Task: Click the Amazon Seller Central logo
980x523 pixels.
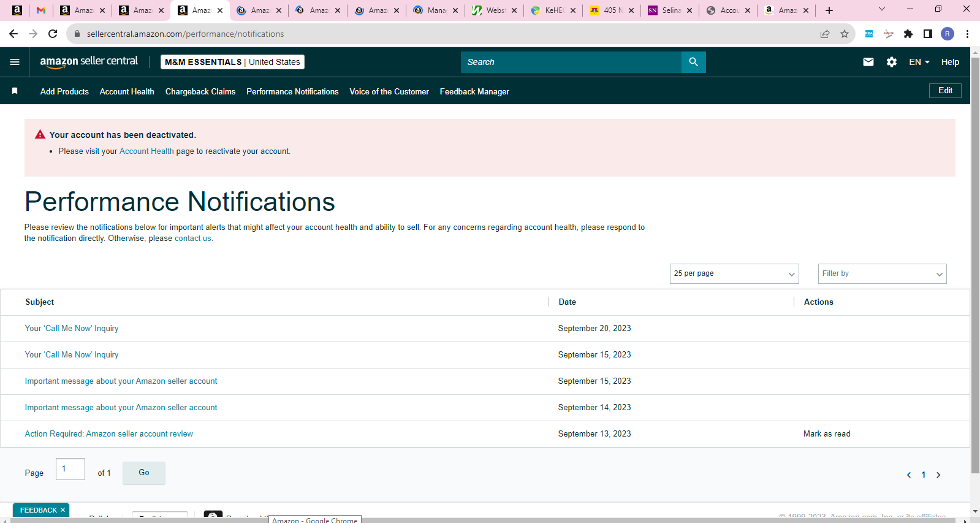Action: tap(89, 62)
